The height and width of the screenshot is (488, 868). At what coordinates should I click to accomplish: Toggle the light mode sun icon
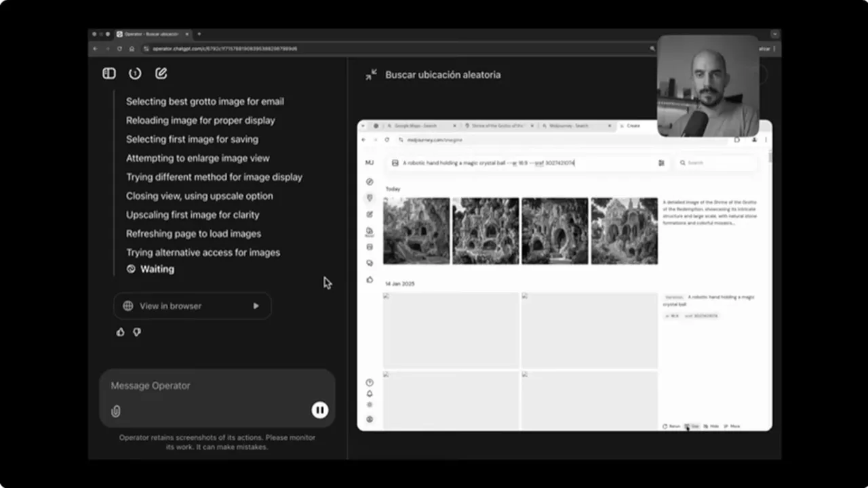coord(370,405)
